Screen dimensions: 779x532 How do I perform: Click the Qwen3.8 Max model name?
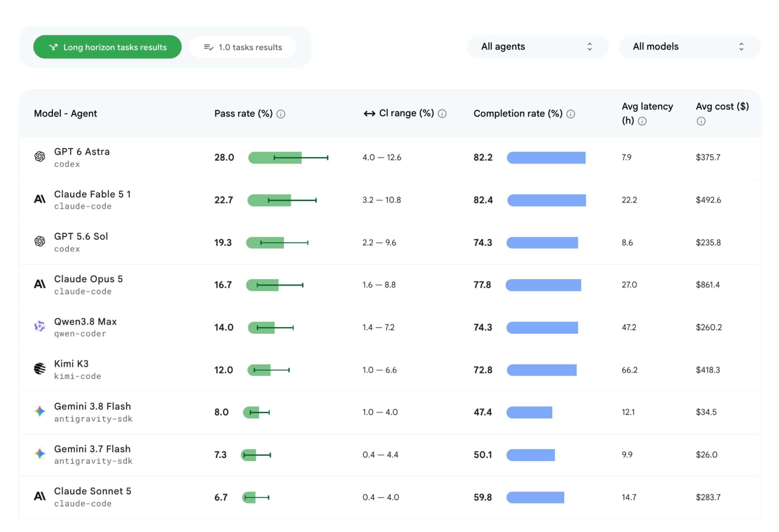point(85,322)
